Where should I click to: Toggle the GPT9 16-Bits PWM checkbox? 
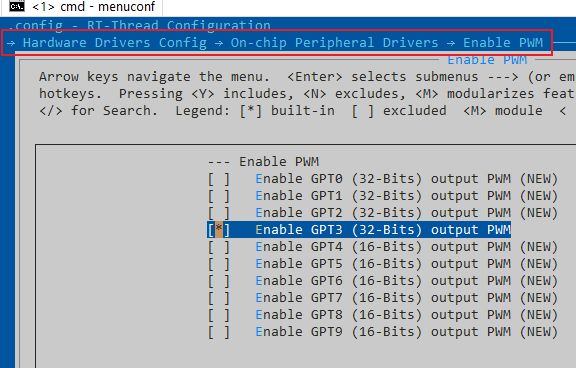[219, 332]
